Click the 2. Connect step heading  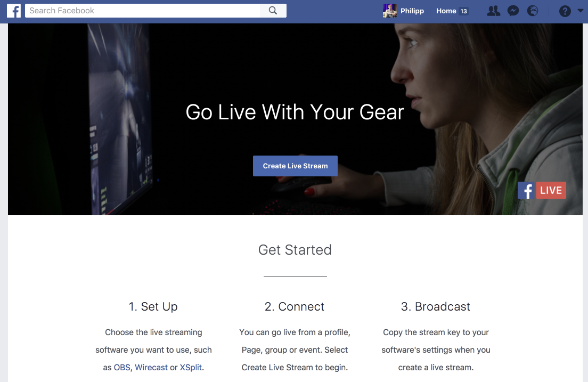pyautogui.click(x=295, y=306)
